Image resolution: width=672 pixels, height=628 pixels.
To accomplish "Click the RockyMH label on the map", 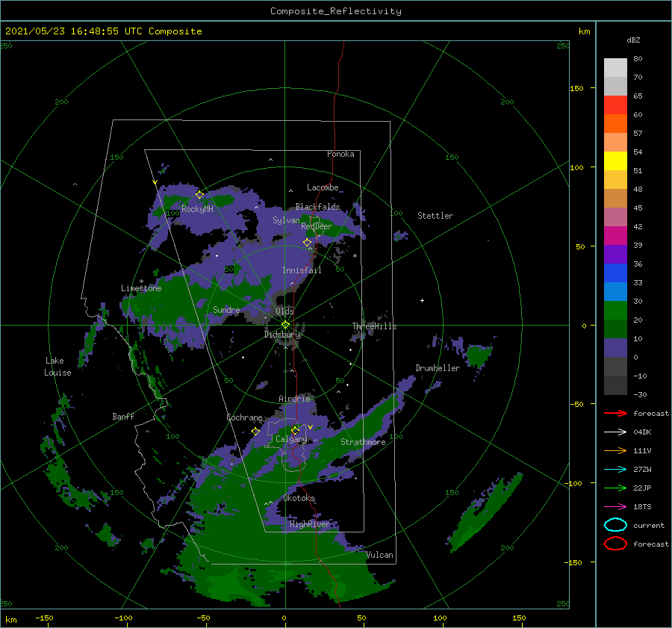I will tap(197, 209).
